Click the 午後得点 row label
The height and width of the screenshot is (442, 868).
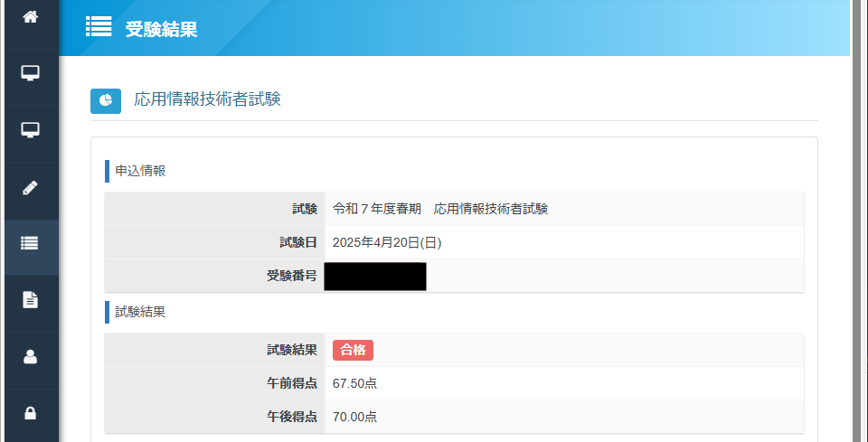click(x=292, y=417)
